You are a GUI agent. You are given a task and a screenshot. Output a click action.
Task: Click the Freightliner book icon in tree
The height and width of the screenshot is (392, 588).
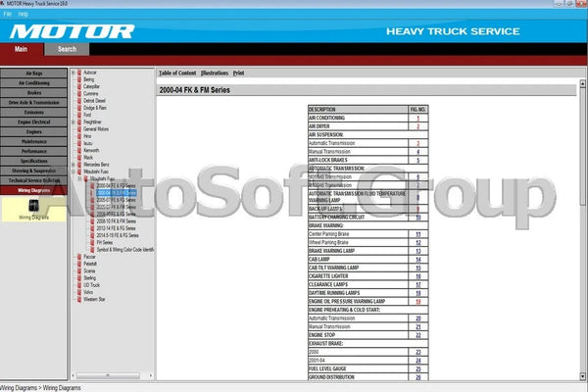click(78, 122)
